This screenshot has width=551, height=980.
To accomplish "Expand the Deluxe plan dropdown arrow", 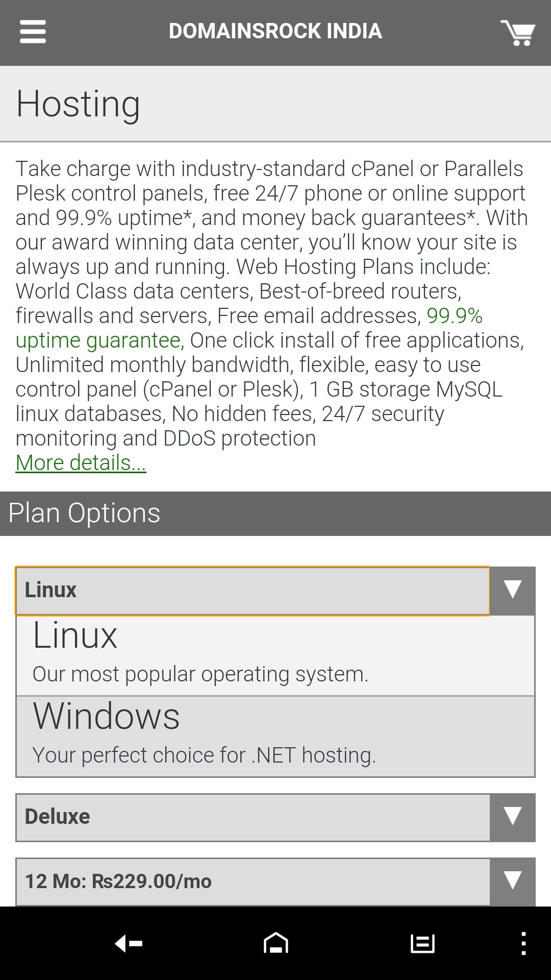I will tap(512, 817).
